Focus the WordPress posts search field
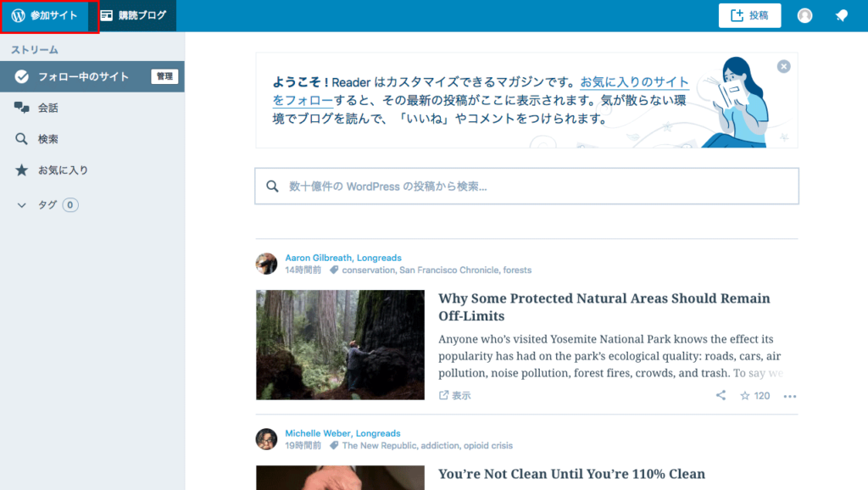Screen dimensions: 868x490 (x=526, y=186)
